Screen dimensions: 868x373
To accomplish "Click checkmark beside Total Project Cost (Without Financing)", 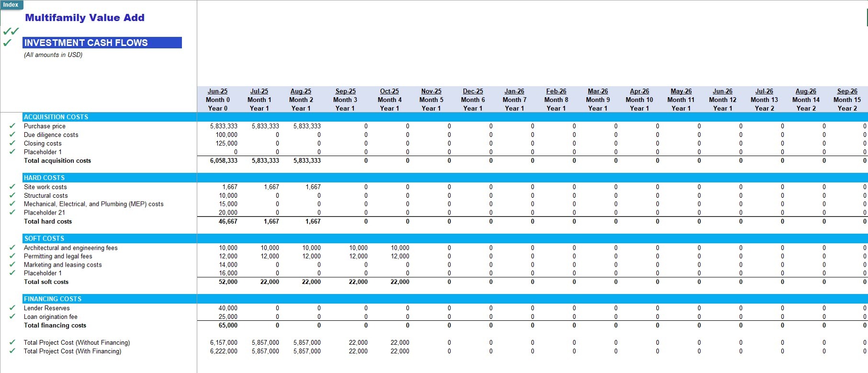I will pyautogui.click(x=12, y=342).
